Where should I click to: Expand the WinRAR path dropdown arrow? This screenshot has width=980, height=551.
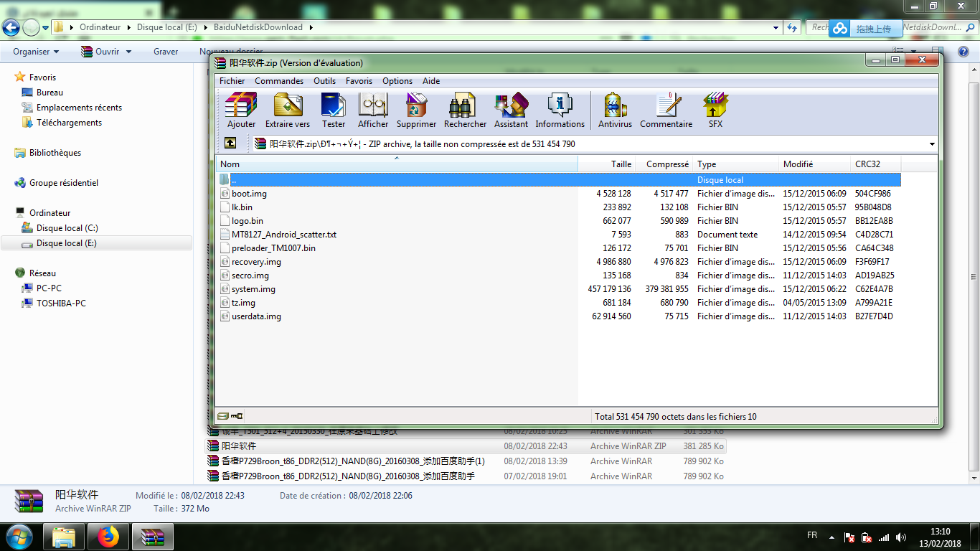(x=932, y=144)
